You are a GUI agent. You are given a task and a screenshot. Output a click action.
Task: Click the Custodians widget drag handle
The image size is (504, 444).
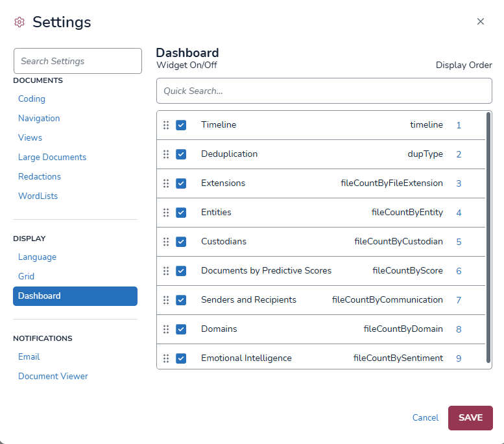coord(166,242)
